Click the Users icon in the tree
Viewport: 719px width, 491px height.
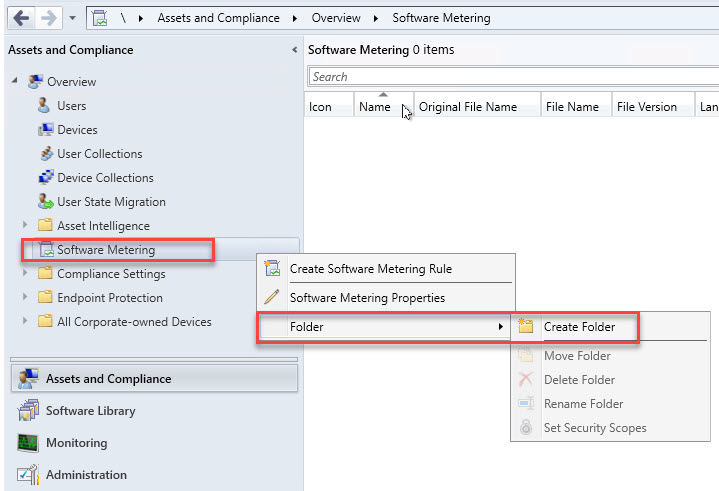coord(44,105)
